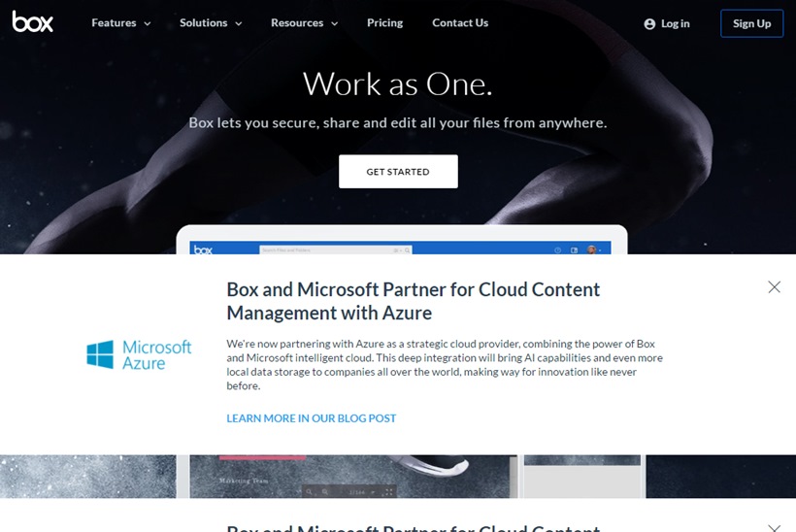Click the small Box logo in app preview
Viewport: 796px width, 532px height.
[203, 250]
